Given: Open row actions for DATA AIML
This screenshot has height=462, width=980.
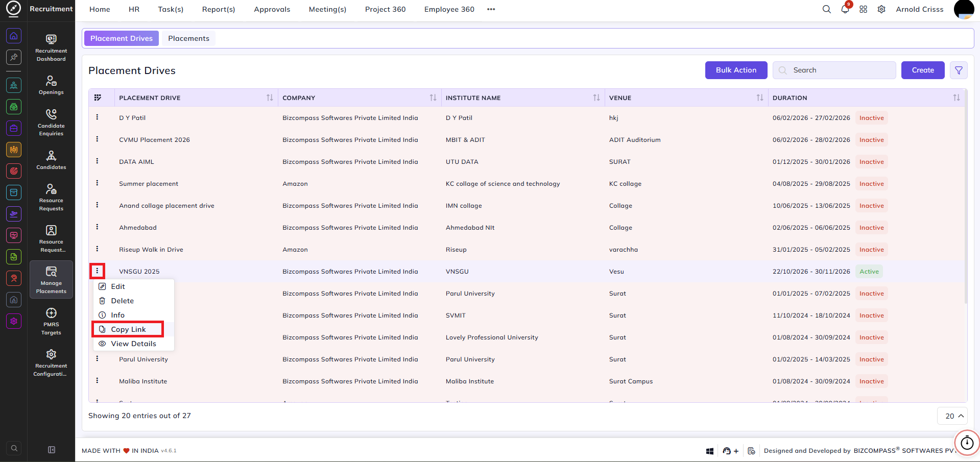Looking at the screenshot, I should (x=97, y=161).
